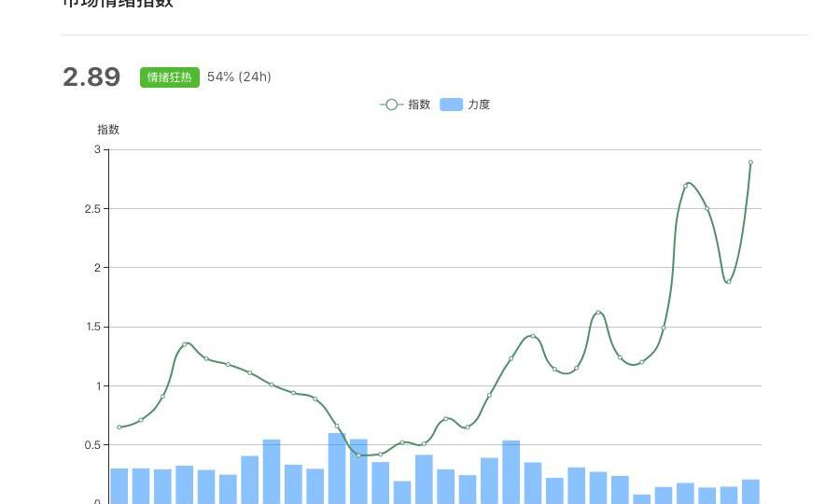Select the 54% (24h) change text

(x=239, y=77)
